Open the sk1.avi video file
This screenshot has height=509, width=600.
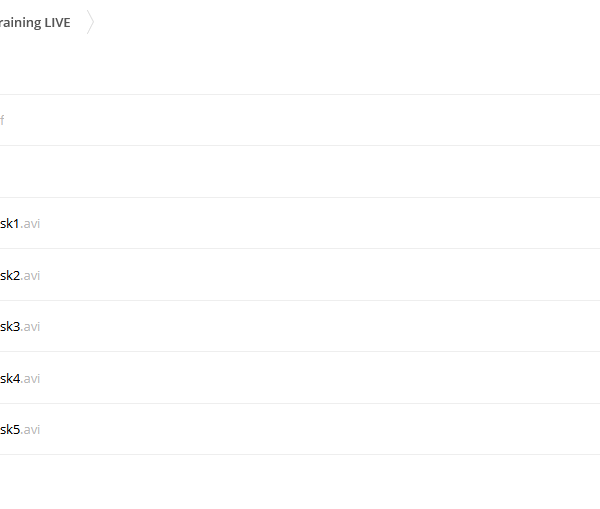click(x=20, y=224)
